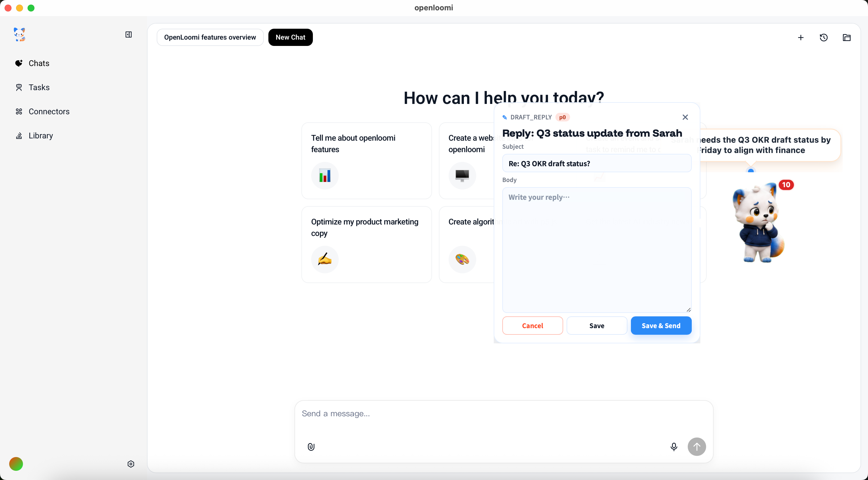The width and height of the screenshot is (868, 480).
Task: Switch to New Chat tab
Action: [290, 37]
